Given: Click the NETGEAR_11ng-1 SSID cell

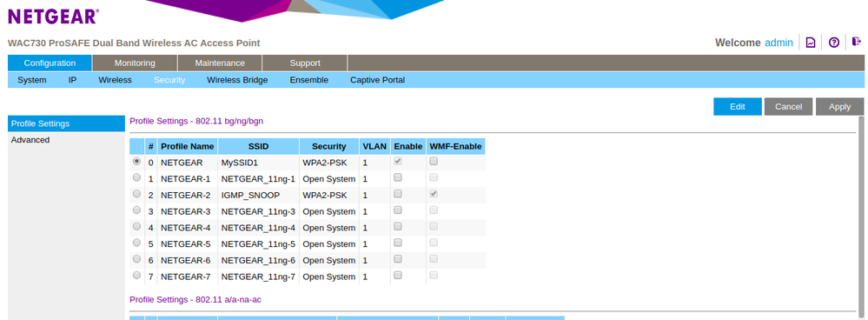Looking at the screenshot, I should pos(259,179).
